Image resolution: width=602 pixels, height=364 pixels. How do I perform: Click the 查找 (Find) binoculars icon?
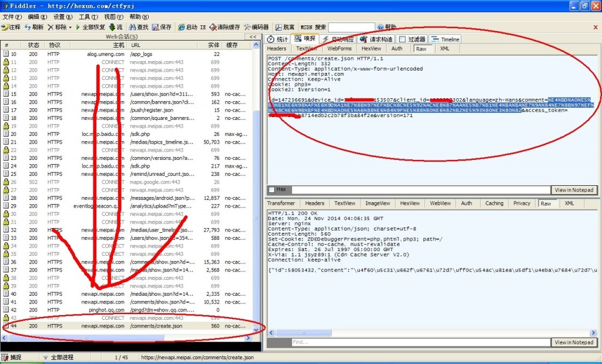point(132,27)
